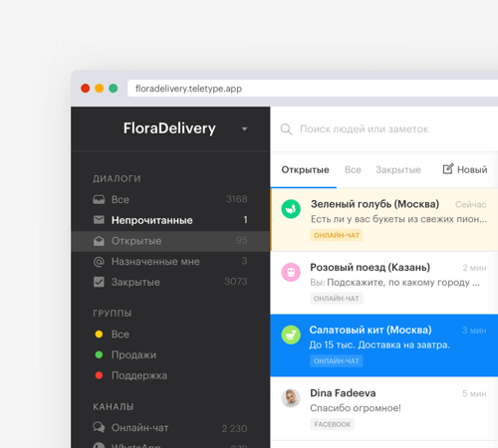Click the 'FACEBOOK' tag on Dina Fadeeva
498x448 pixels.
(x=333, y=424)
